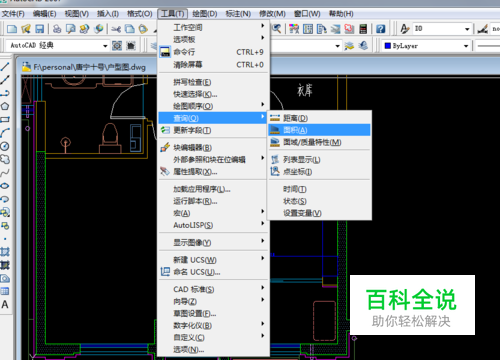The image size is (500, 360).
Task: Expand the 工作空间 submenu
Action: (x=213, y=27)
